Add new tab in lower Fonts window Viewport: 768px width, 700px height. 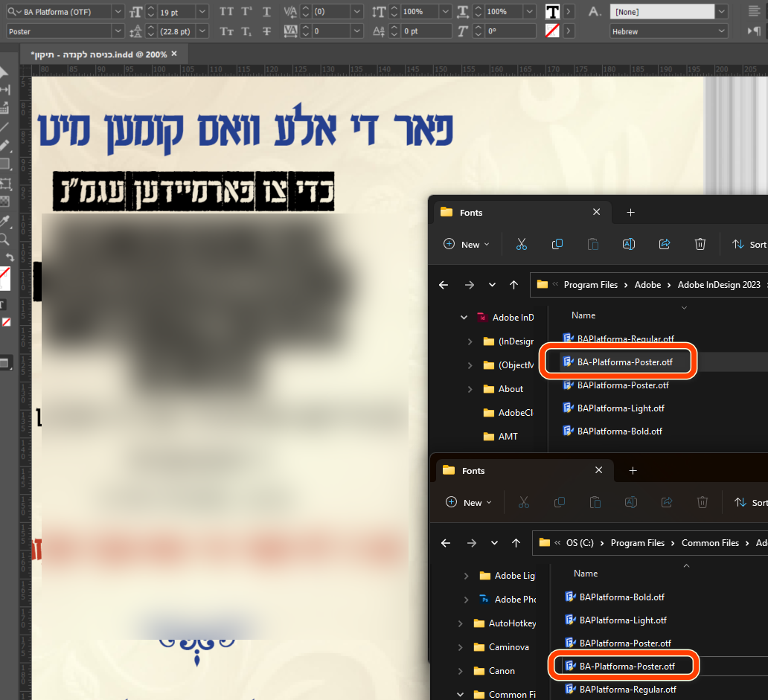pyautogui.click(x=633, y=470)
